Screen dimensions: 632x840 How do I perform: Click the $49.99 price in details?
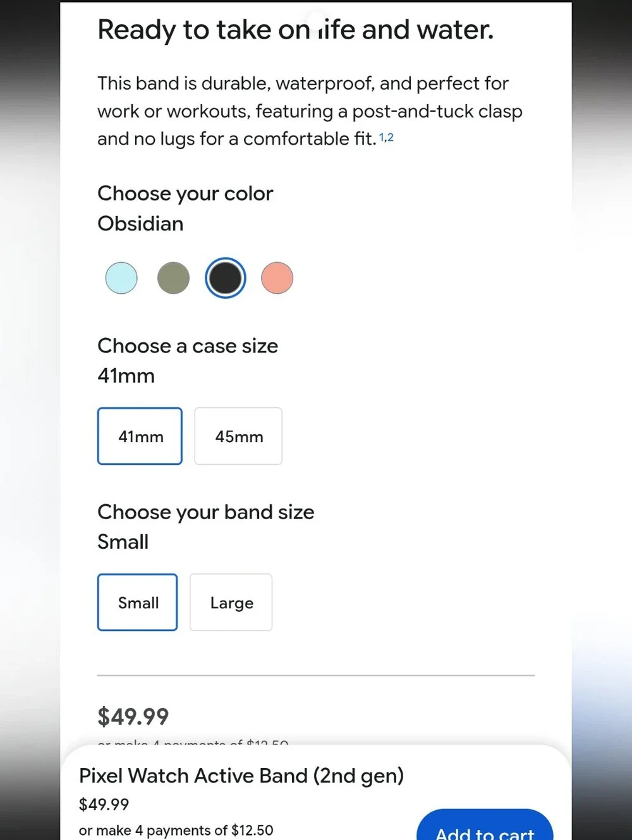(x=133, y=716)
